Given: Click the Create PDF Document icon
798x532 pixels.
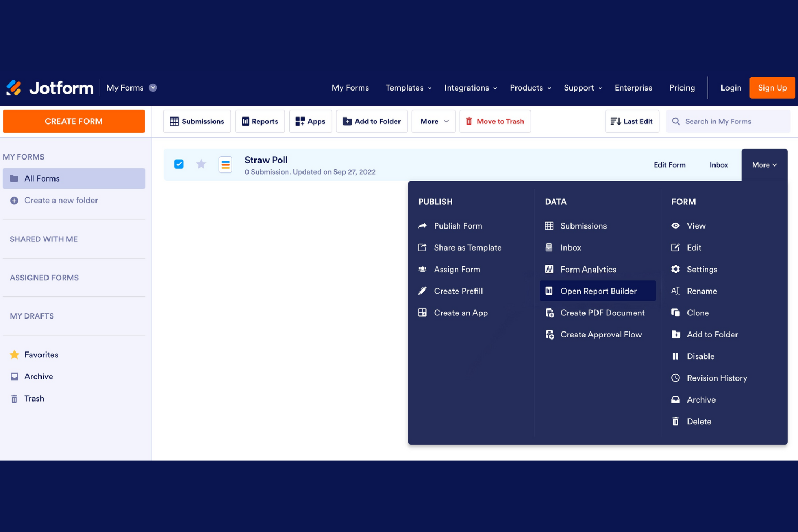Looking at the screenshot, I should tap(549, 313).
